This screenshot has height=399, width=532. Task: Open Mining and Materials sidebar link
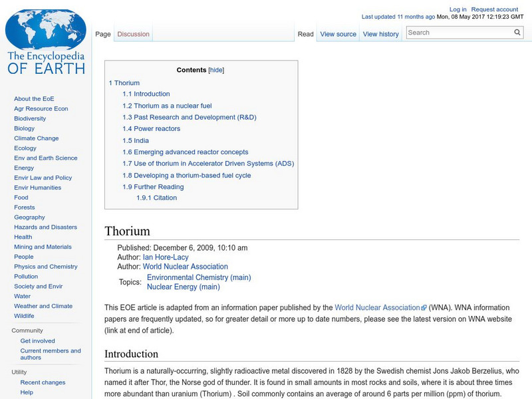coord(43,247)
